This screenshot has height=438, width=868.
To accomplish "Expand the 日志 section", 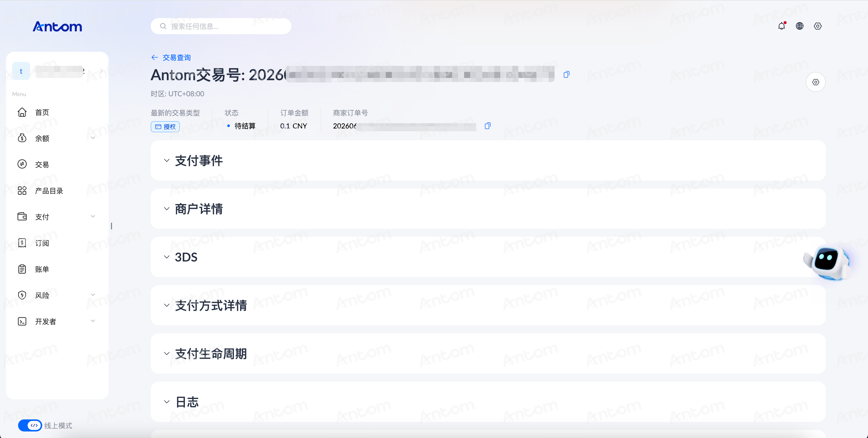I will click(167, 402).
